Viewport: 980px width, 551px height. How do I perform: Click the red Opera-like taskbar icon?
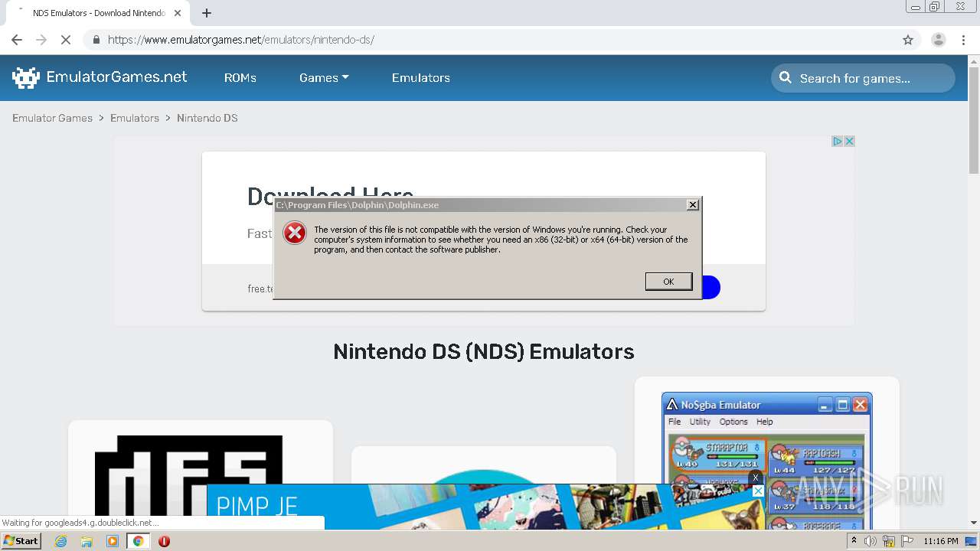pyautogui.click(x=164, y=541)
